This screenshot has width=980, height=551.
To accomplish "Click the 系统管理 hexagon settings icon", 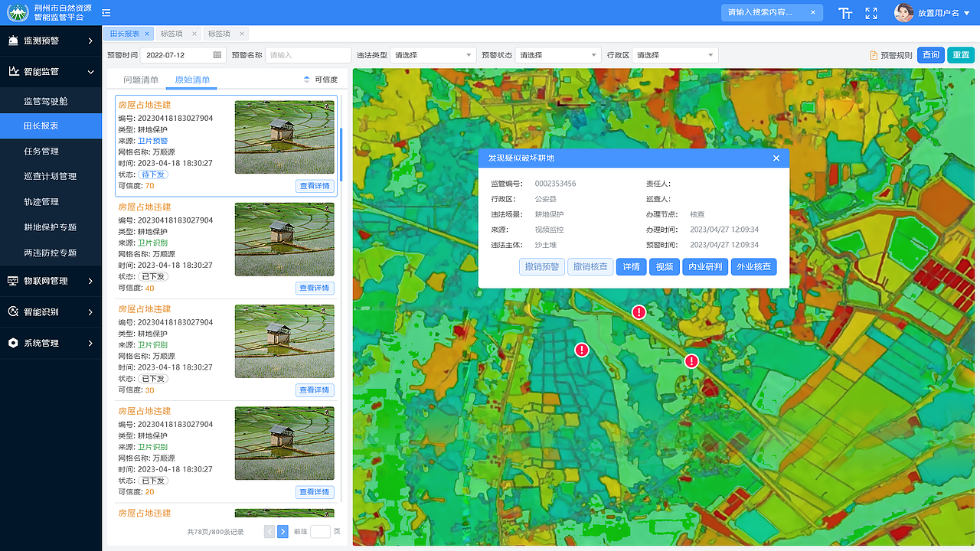I will [x=13, y=343].
